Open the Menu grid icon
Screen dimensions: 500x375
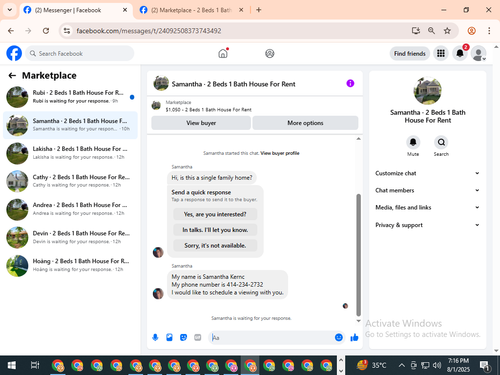[441, 53]
